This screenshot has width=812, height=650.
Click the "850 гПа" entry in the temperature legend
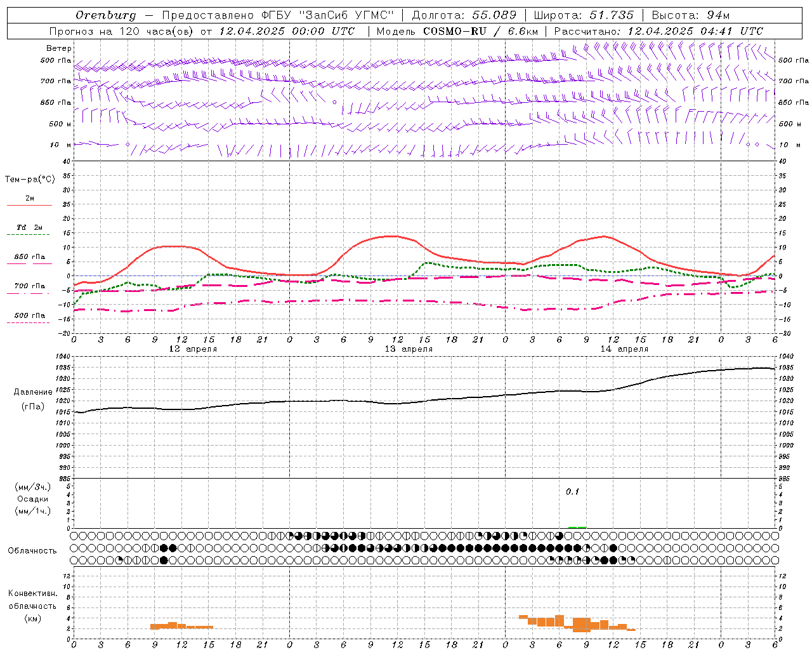(29, 257)
